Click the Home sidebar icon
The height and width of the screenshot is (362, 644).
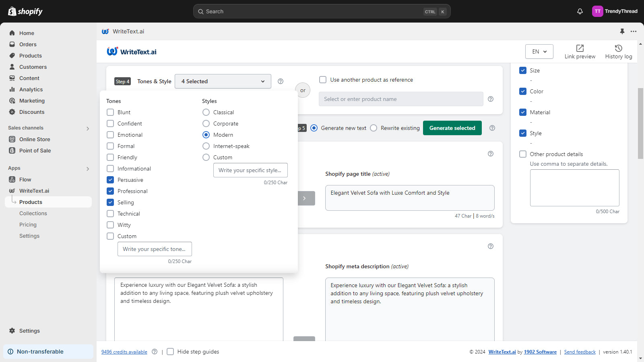12,33
